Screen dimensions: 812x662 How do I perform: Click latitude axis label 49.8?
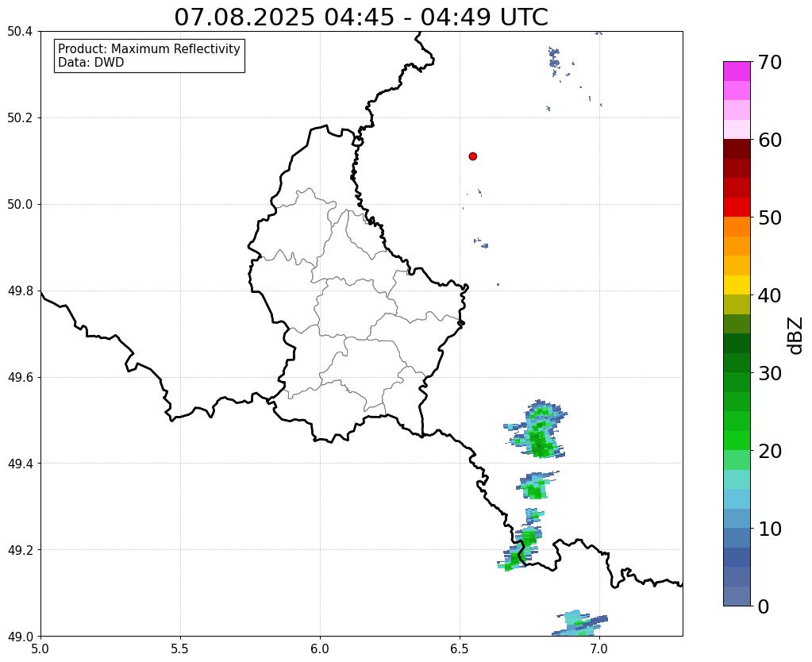(20, 291)
